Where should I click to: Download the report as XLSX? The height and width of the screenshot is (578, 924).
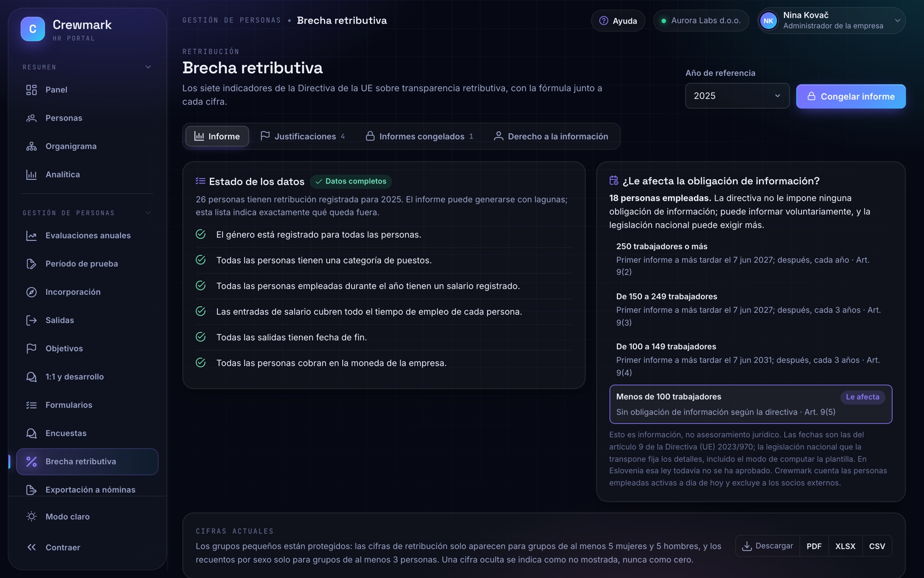(x=845, y=546)
